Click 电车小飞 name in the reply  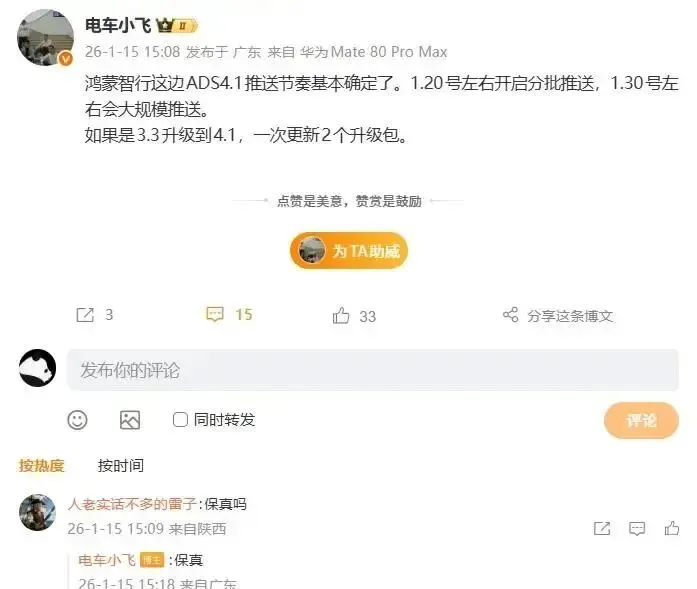point(107,560)
